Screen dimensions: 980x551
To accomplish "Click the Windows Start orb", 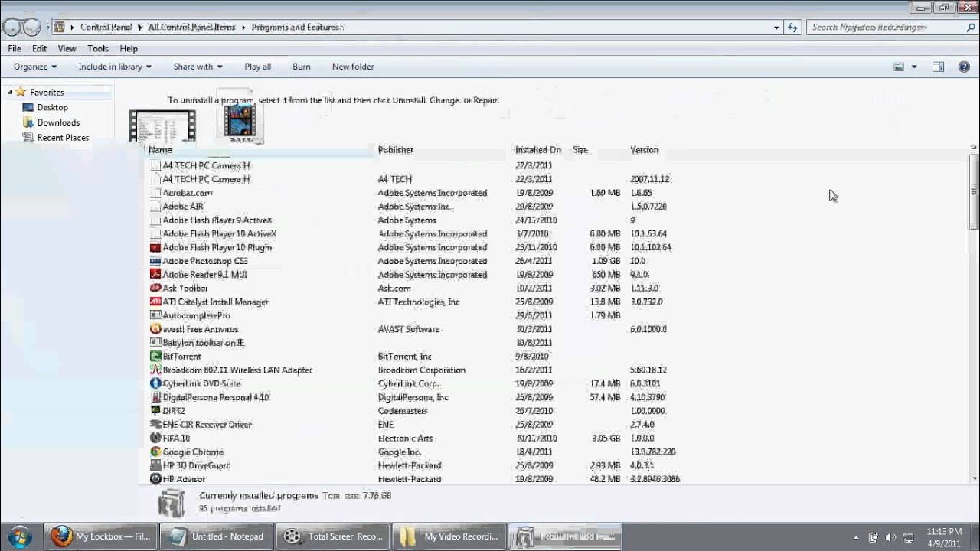I will [x=19, y=536].
